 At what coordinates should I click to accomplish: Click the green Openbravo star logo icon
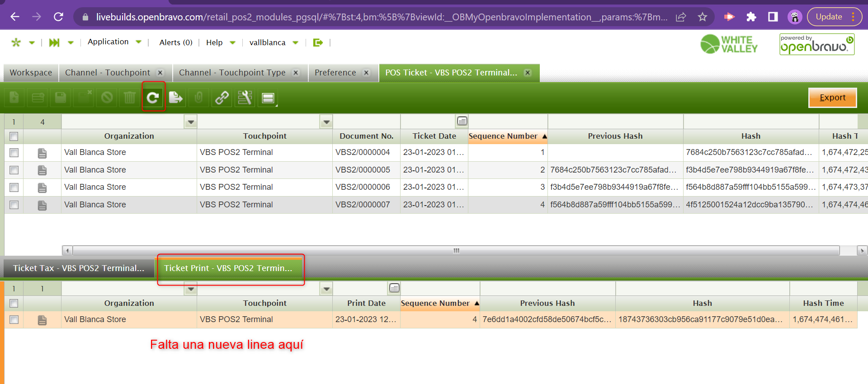16,42
